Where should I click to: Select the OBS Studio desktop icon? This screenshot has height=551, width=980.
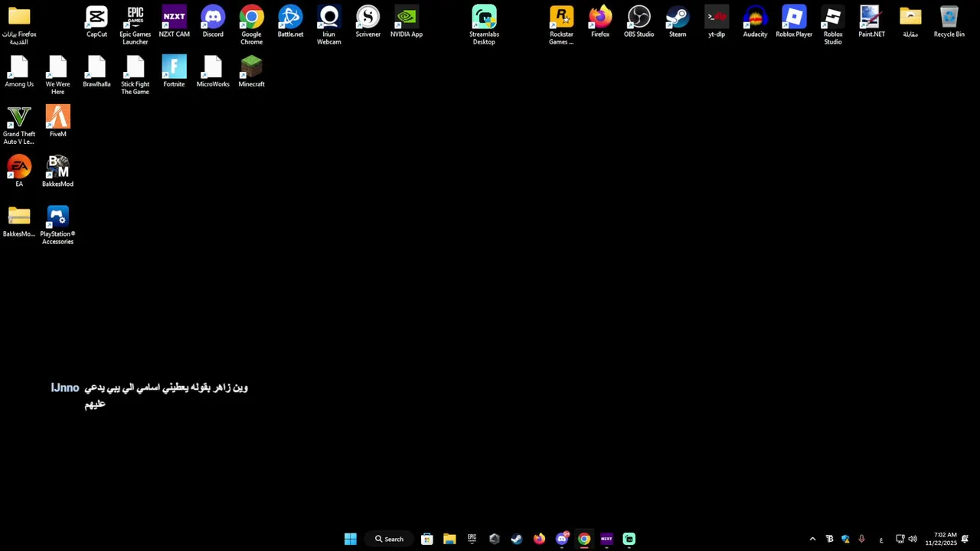tap(639, 22)
